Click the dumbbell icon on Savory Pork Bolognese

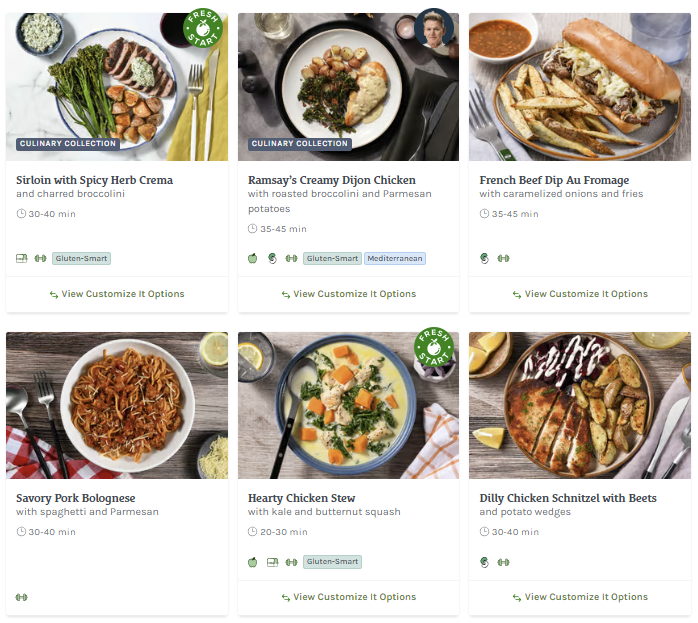tap(22, 597)
